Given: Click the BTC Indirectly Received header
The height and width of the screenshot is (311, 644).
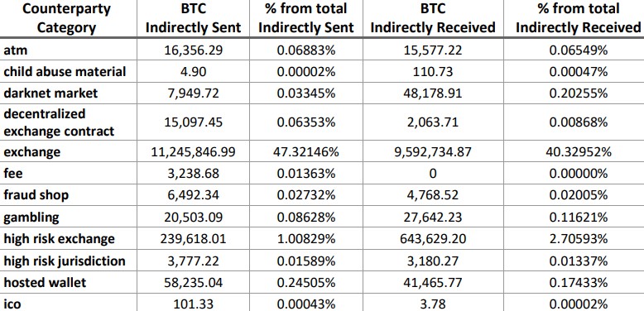Looking at the screenshot, I should pos(433,18).
